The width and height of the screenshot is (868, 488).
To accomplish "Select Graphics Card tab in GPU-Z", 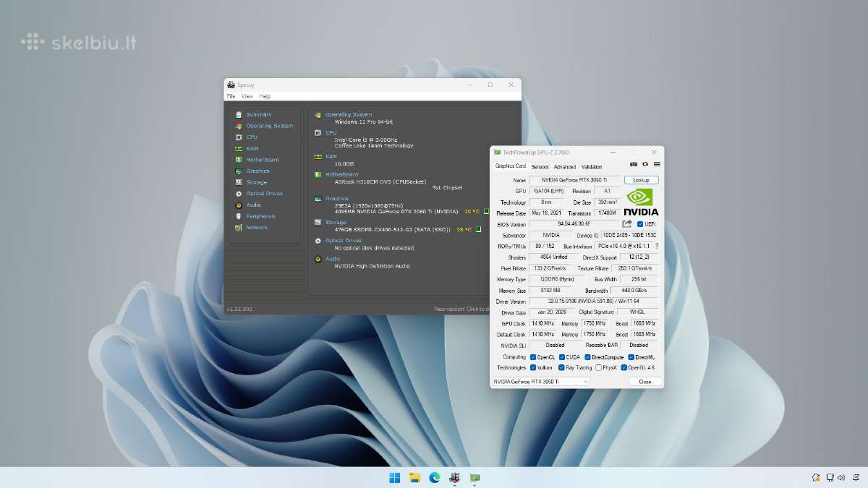I will (x=510, y=166).
